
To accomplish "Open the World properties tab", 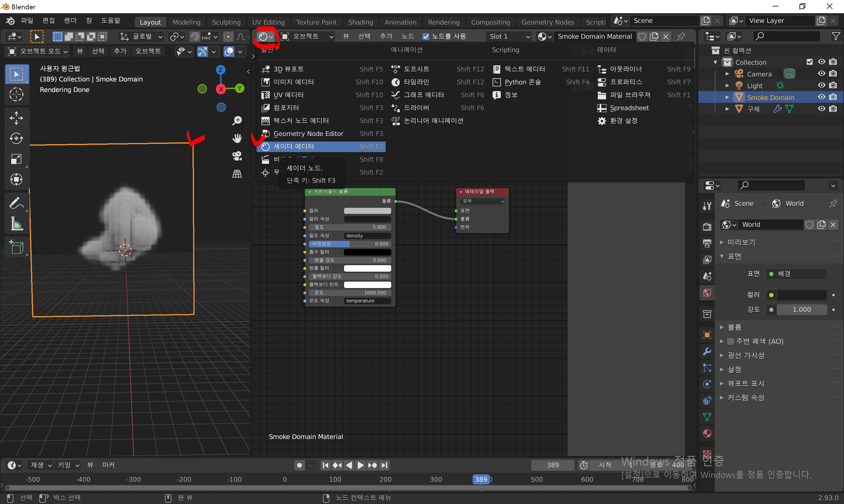I will (x=707, y=293).
